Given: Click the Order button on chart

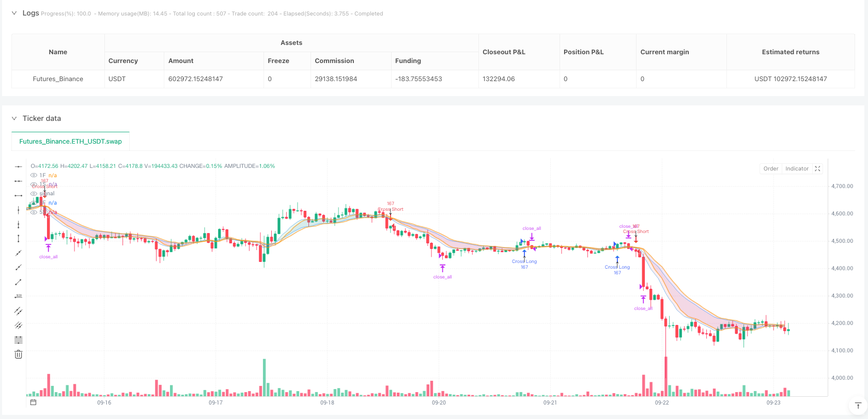Looking at the screenshot, I should coord(771,168).
